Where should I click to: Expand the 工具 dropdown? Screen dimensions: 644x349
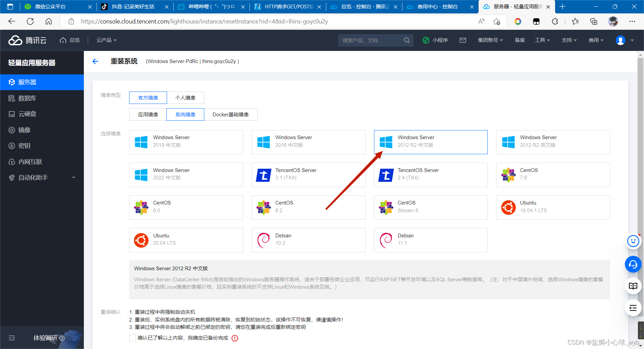pyautogui.click(x=542, y=40)
